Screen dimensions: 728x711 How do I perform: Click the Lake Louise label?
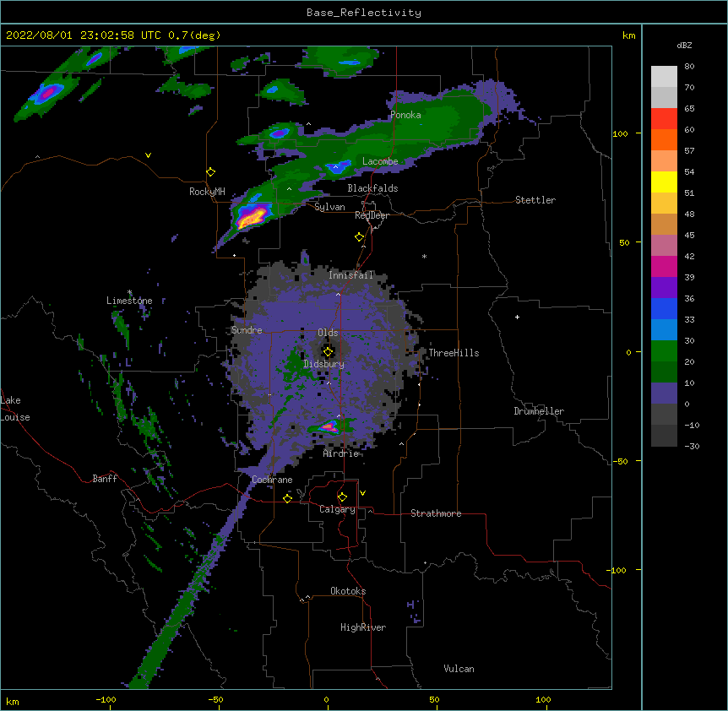tap(15, 409)
